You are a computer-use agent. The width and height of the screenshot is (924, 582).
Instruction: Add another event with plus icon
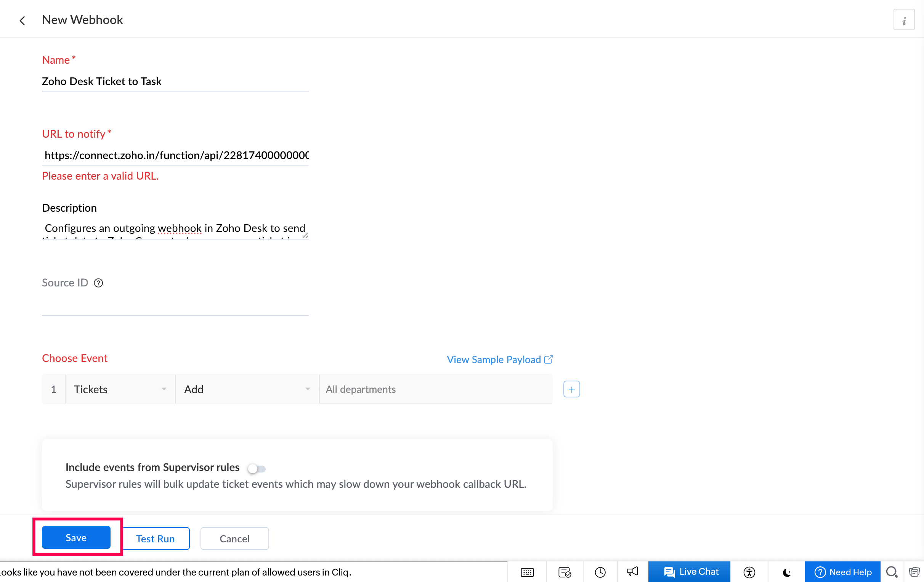(x=571, y=389)
